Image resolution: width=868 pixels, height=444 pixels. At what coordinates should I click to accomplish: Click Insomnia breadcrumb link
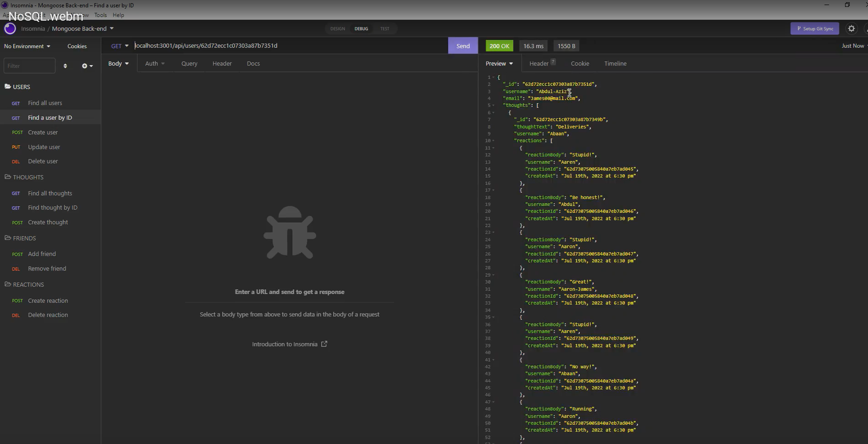(33, 28)
